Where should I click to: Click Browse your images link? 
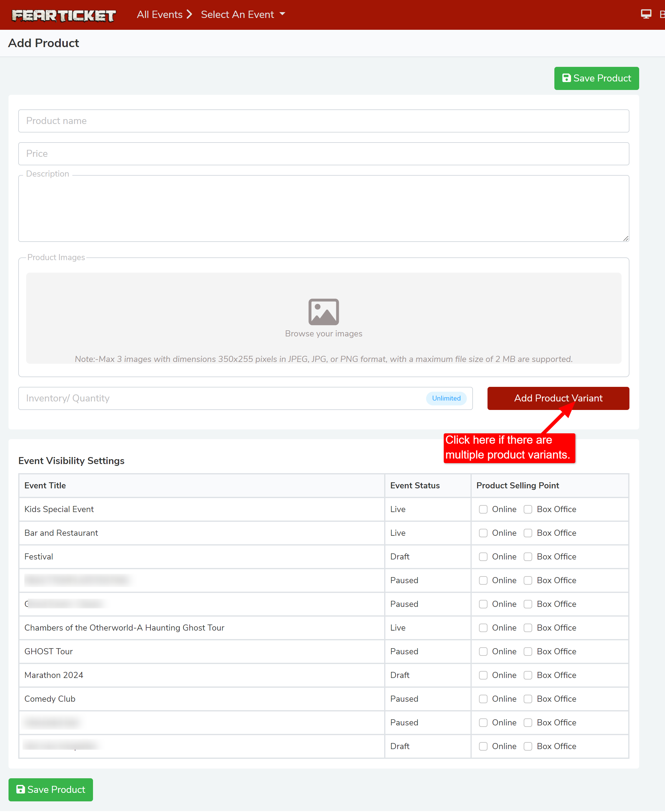tap(323, 334)
